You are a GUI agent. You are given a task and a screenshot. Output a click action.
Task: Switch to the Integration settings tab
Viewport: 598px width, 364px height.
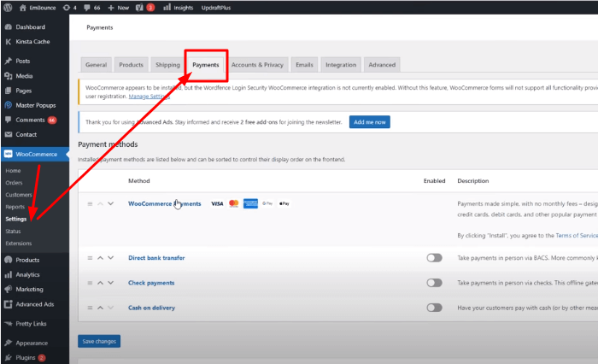(x=341, y=65)
